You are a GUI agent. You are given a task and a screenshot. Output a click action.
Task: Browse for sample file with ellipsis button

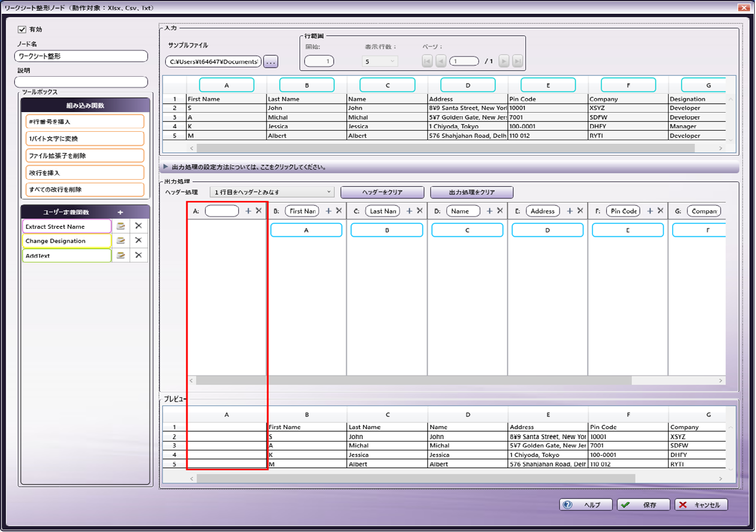coord(271,61)
